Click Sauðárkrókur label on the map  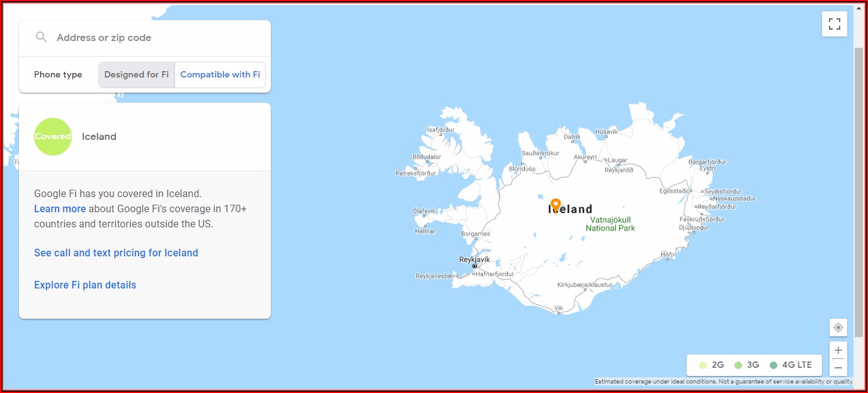[x=540, y=153]
